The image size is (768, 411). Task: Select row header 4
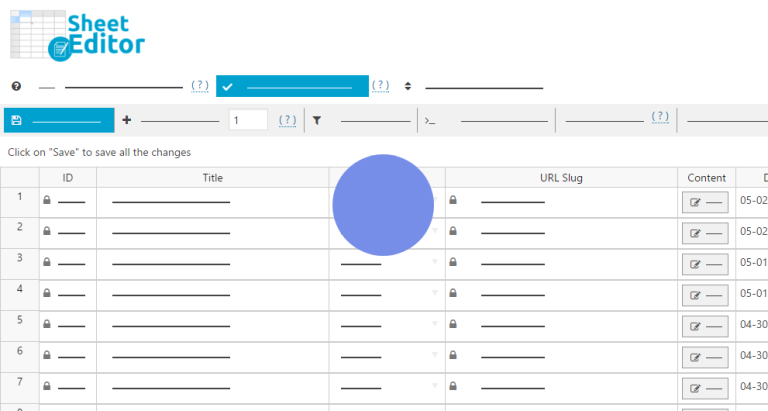[20, 295]
